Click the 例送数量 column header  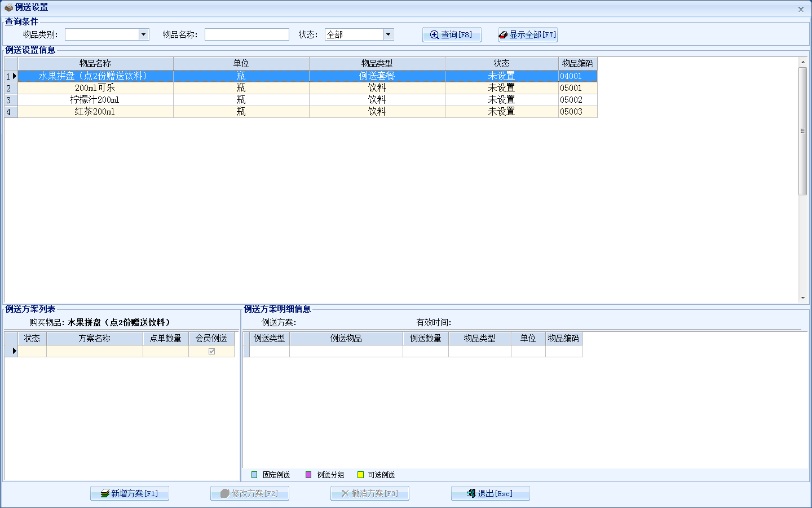pyautogui.click(x=426, y=338)
